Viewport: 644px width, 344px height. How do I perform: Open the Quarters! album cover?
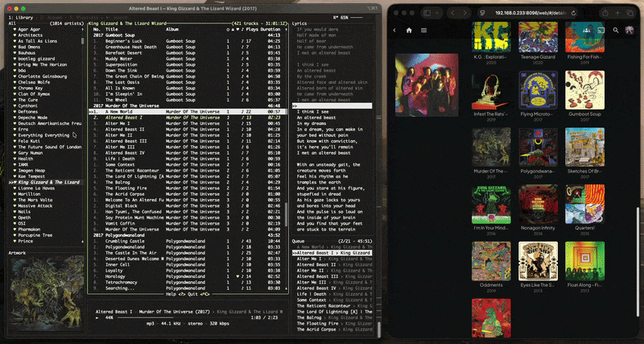point(585,204)
